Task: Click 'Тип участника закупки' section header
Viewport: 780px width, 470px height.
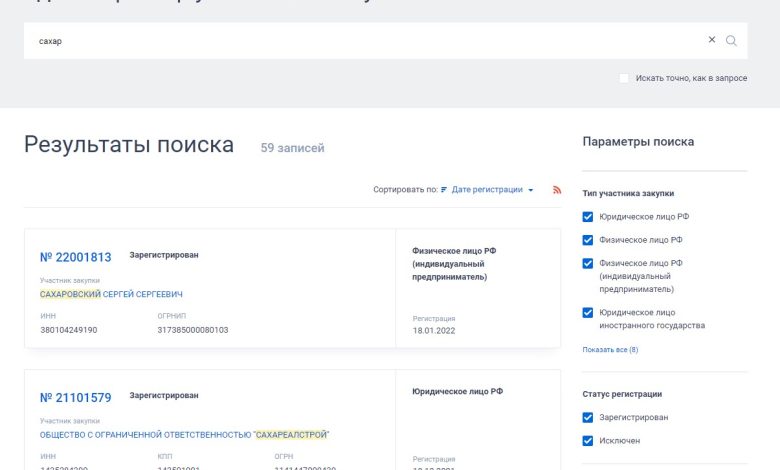Action: 628,193
